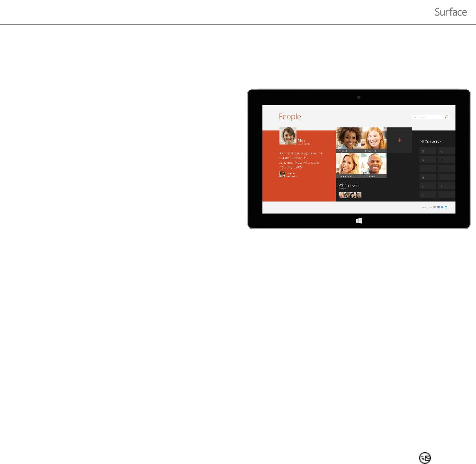Open the blonde woman's favorite contact tile
Image resolution: width=476 pixels, height=464 pixels.
(x=349, y=164)
